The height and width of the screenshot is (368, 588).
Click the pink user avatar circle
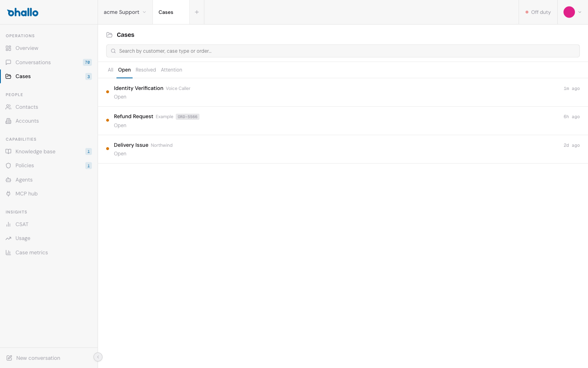569,12
